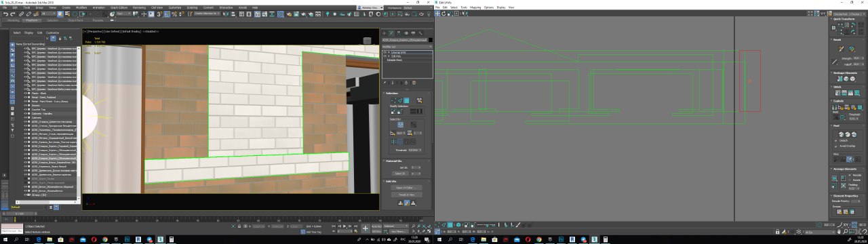Select the Unlink Selection tool

tap(28, 14)
